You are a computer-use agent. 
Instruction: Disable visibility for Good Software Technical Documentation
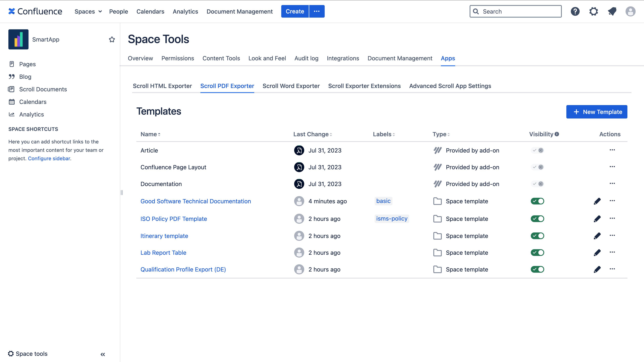(537, 201)
